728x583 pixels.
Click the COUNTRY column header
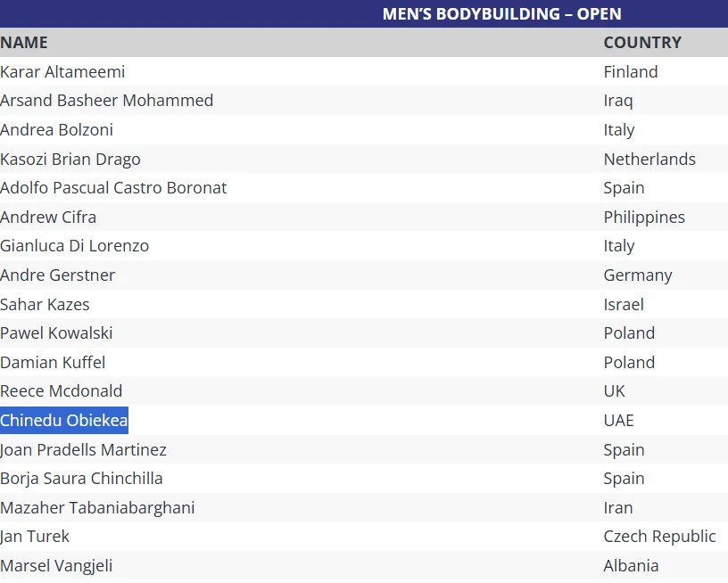[642, 42]
